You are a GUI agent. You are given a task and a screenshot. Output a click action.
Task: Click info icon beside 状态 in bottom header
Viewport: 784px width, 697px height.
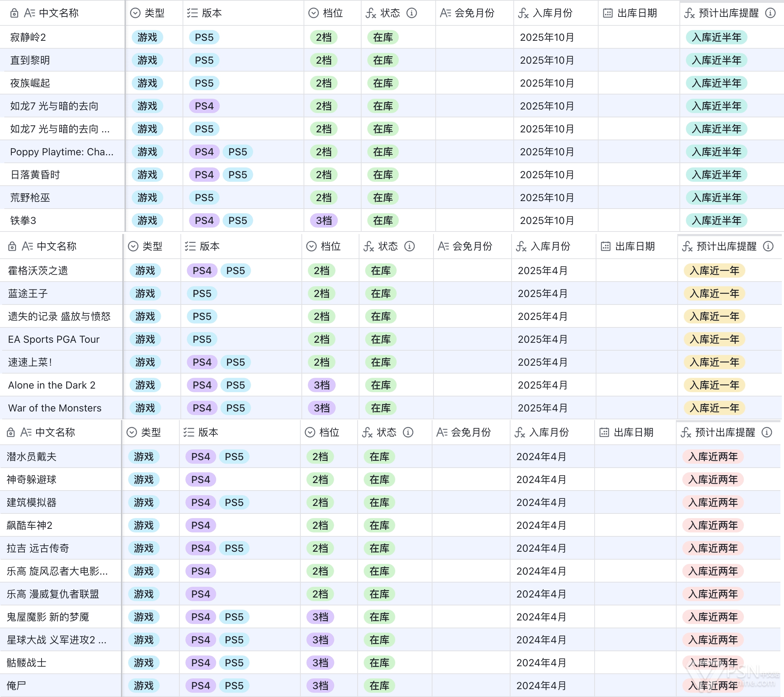click(x=408, y=433)
